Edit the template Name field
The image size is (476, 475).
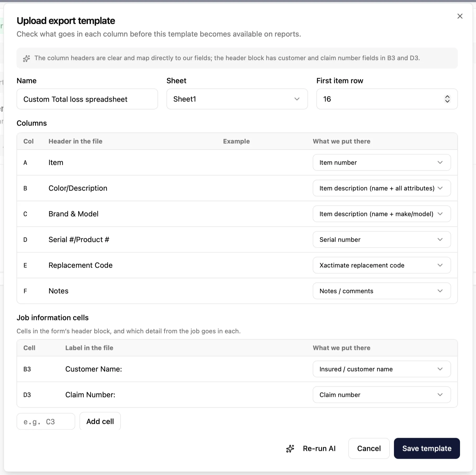tap(87, 99)
